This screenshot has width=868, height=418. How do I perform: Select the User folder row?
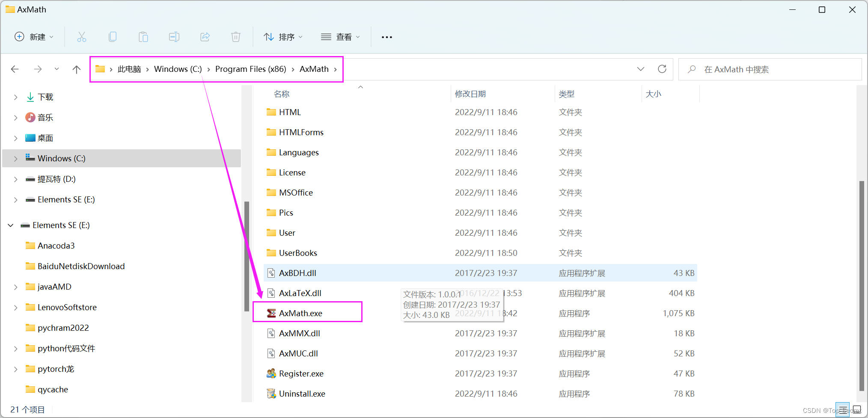pos(480,233)
